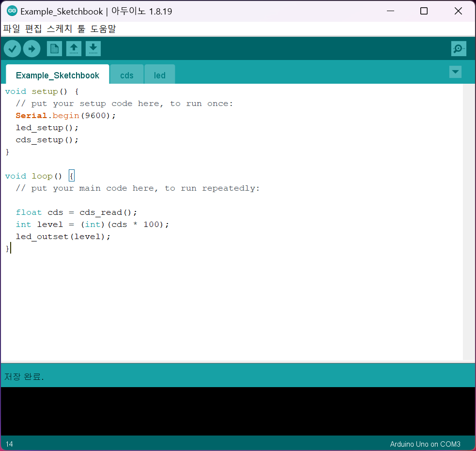Click the black console output area

coord(238,411)
